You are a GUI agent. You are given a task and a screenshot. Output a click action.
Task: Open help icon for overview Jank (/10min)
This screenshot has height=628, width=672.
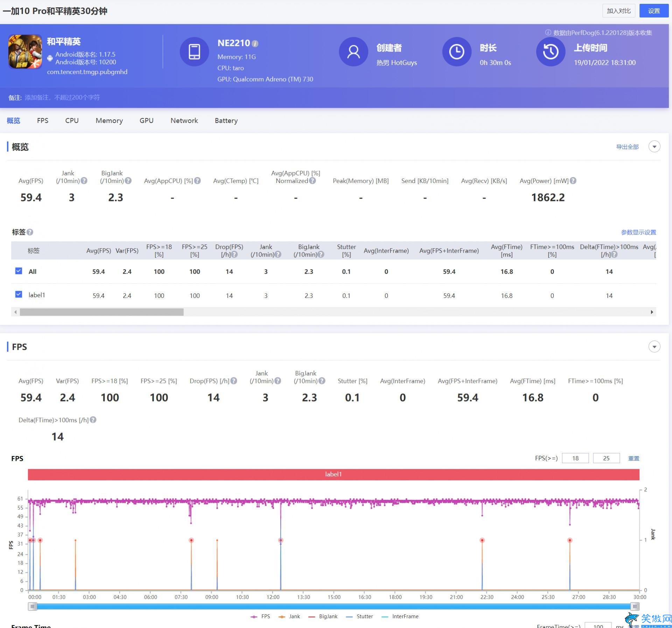click(x=84, y=181)
